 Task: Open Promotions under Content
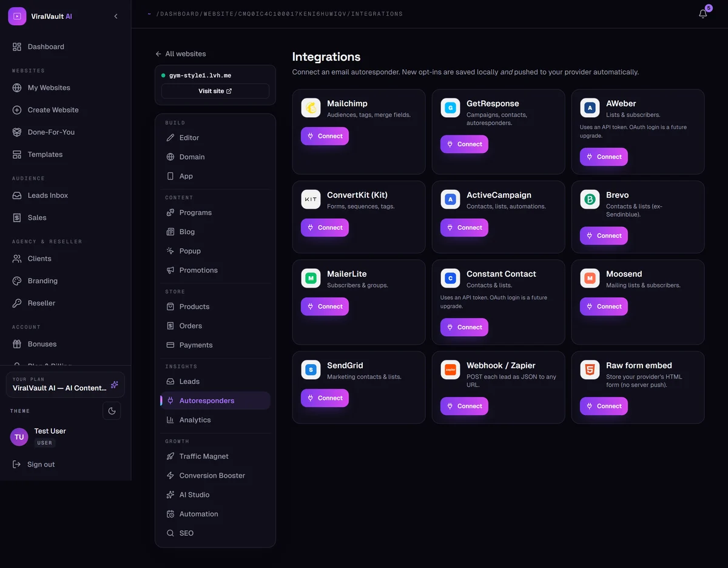[215, 270]
